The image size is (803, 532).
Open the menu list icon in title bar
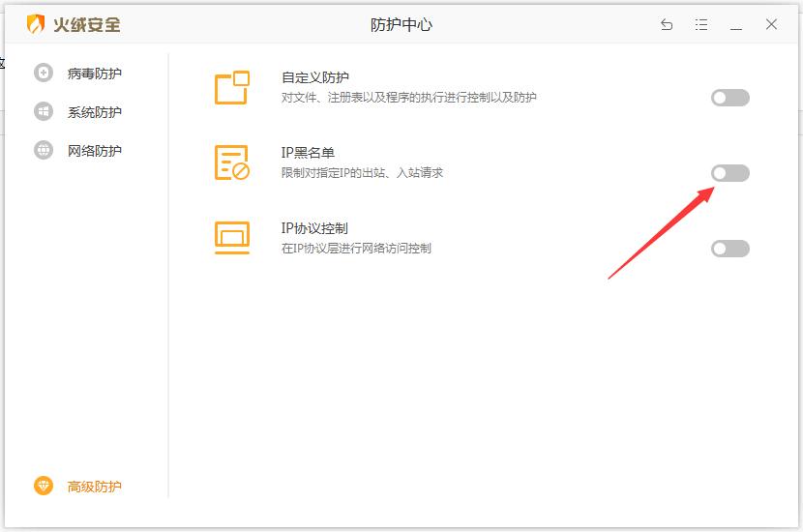[x=701, y=24]
